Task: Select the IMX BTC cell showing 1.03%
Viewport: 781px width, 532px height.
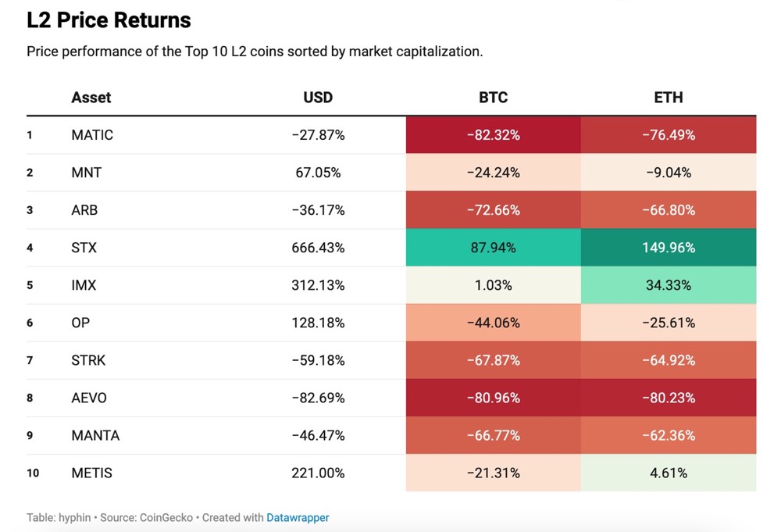Action: point(493,285)
